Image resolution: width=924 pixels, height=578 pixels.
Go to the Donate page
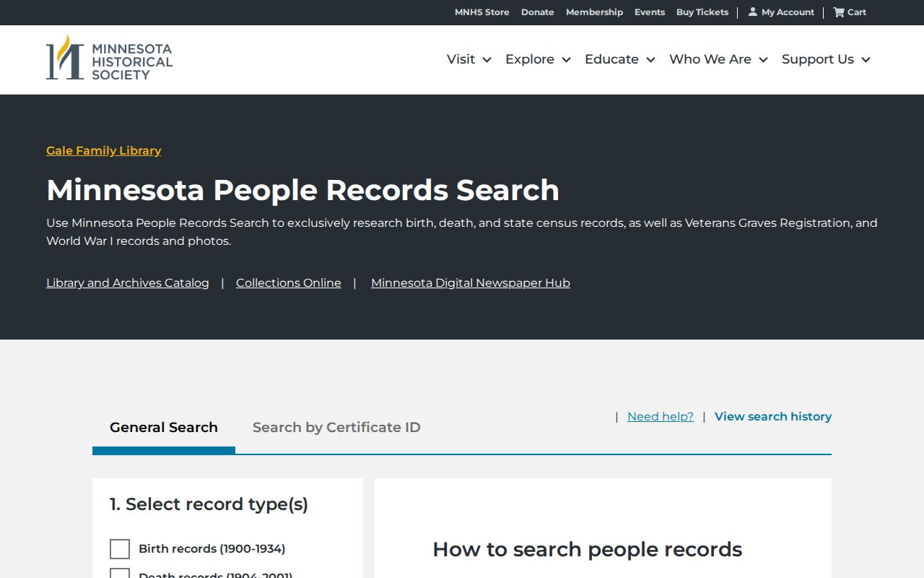[538, 12]
